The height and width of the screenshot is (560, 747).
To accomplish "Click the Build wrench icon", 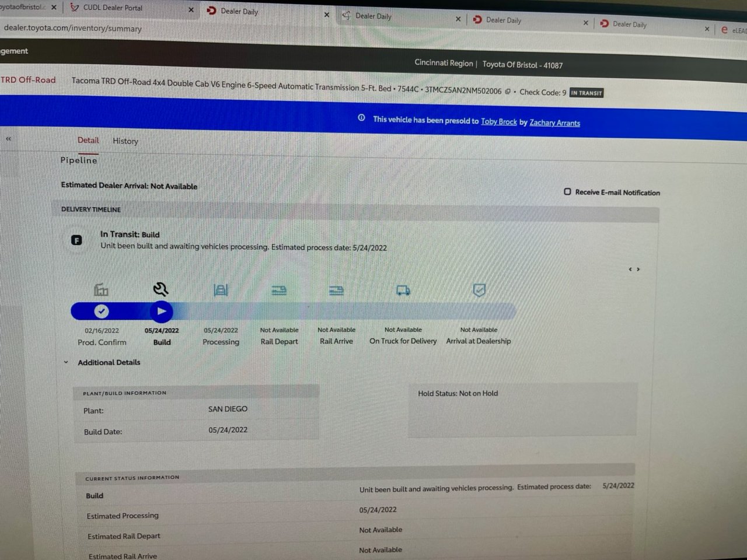I will pos(160,289).
